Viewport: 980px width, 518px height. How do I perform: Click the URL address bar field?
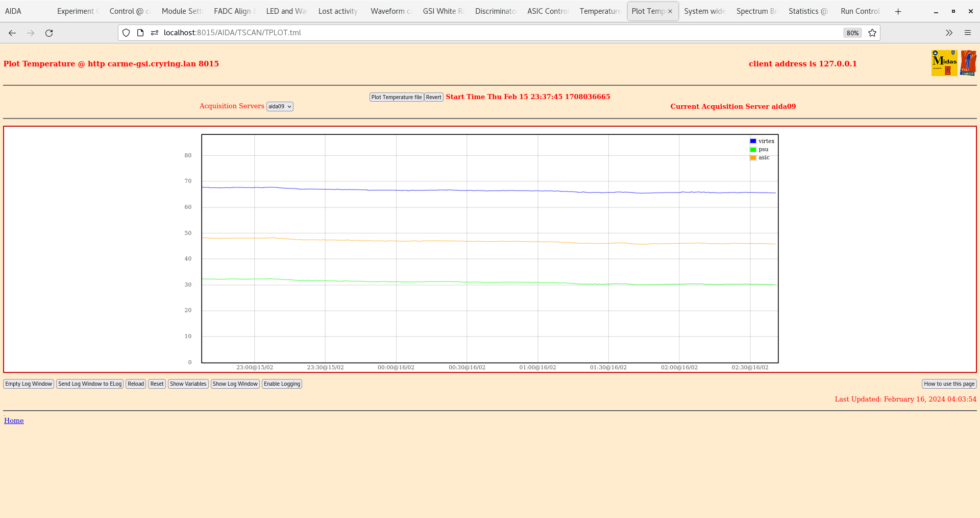tap(500, 33)
